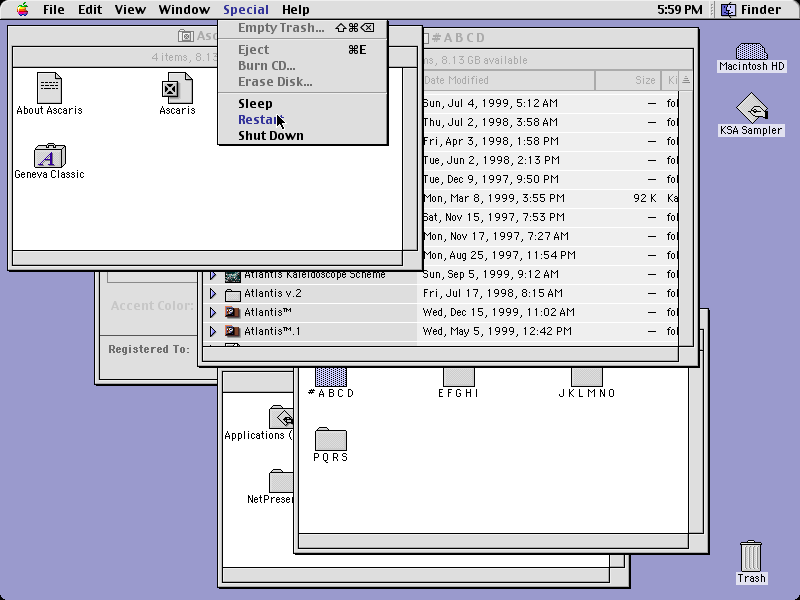Screen dimensions: 800x600
Task: Select the Trash icon on desktop
Action: click(x=751, y=556)
